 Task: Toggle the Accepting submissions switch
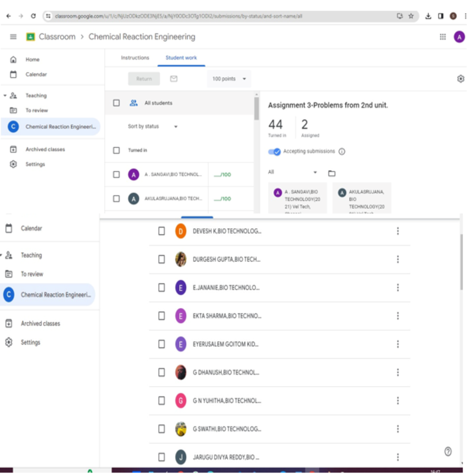pos(274,152)
